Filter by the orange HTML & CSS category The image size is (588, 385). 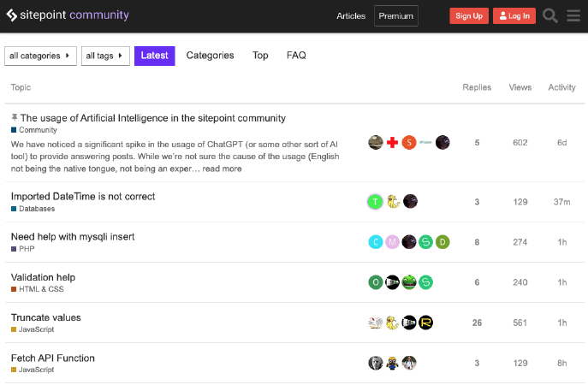38,289
